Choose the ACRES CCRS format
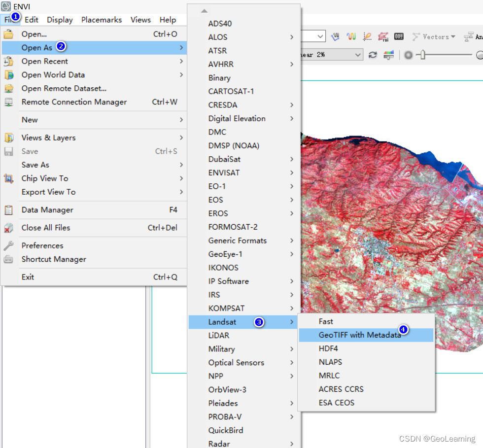Image resolution: width=483 pixels, height=448 pixels. point(366,389)
